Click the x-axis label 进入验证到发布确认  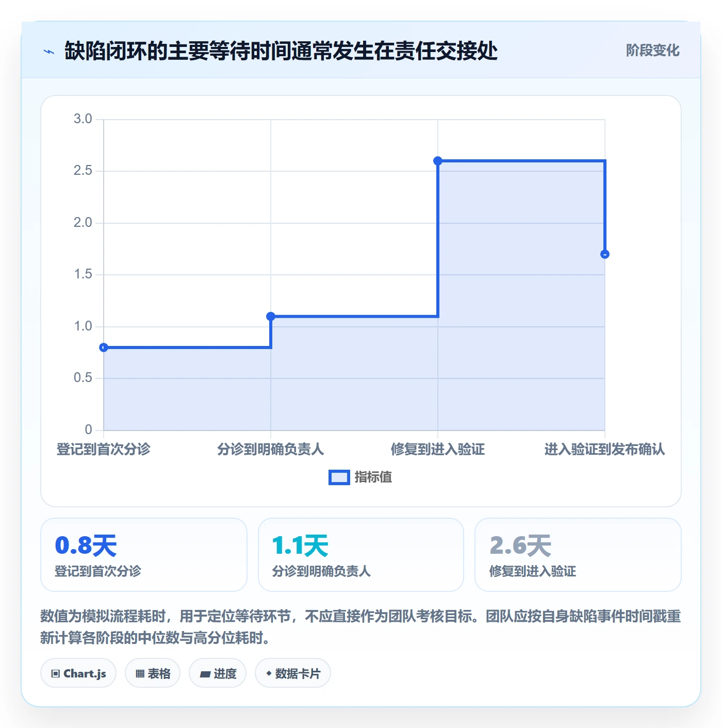click(605, 449)
